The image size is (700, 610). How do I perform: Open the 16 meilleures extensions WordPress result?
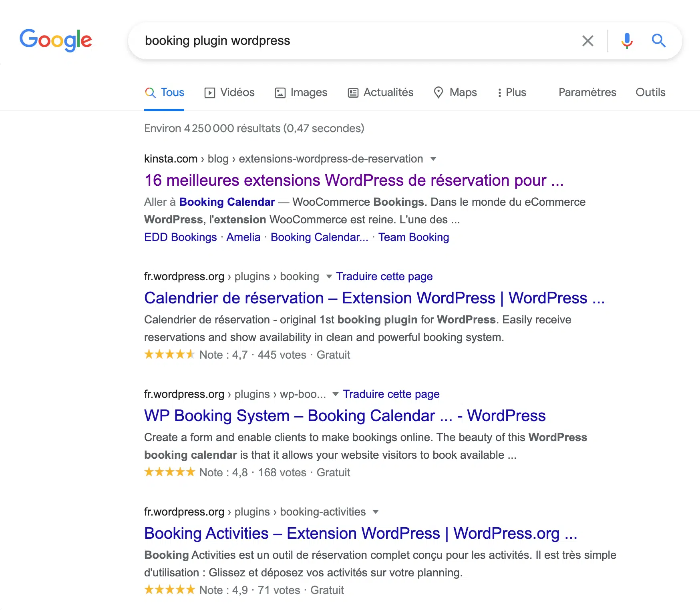pos(354,181)
